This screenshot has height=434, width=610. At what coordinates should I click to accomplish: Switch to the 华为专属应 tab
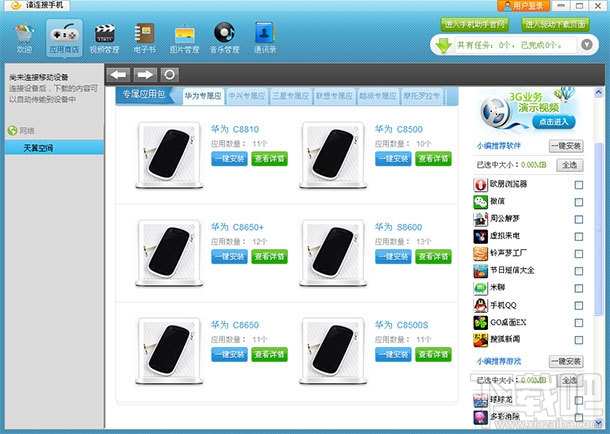(x=203, y=96)
